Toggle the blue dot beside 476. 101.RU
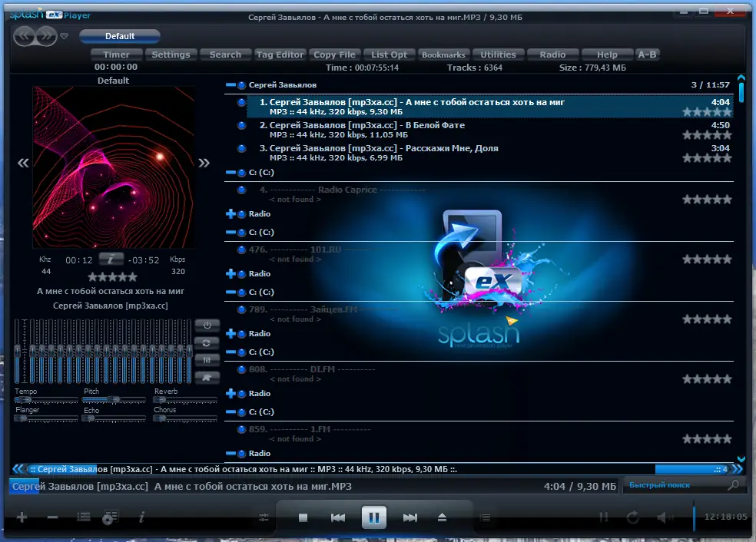The height and width of the screenshot is (542, 756). pos(241,250)
